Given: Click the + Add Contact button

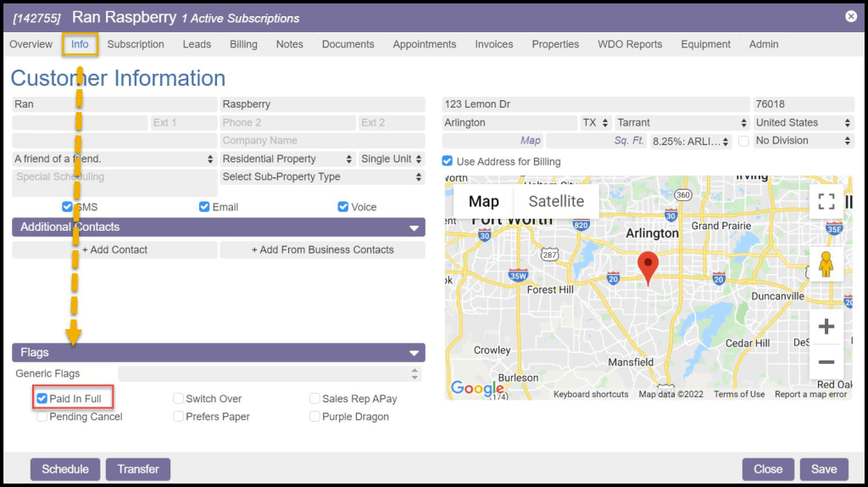Looking at the screenshot, I should coord(114,250).
